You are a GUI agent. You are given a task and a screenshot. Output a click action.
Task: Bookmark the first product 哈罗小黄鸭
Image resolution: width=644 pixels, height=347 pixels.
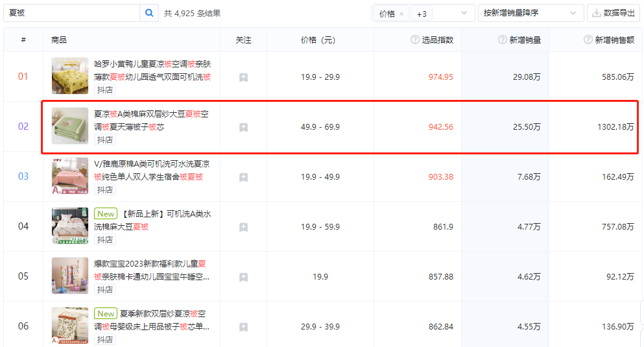(243, 77)
